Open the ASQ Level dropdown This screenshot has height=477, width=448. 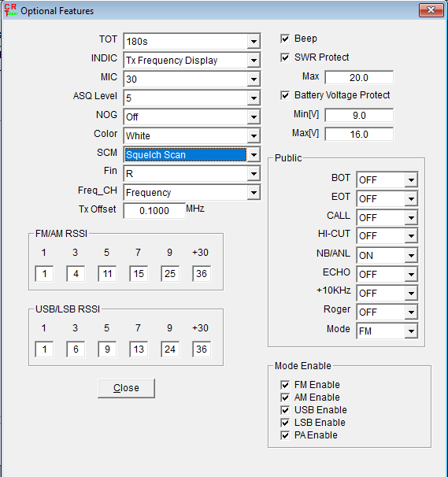[192, 98]
